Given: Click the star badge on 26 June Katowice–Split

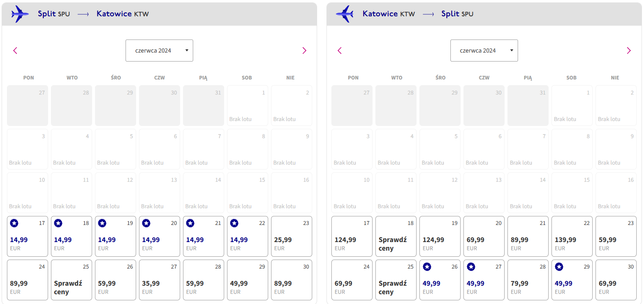Looking at the screenshot, I should tap(427, 267).
